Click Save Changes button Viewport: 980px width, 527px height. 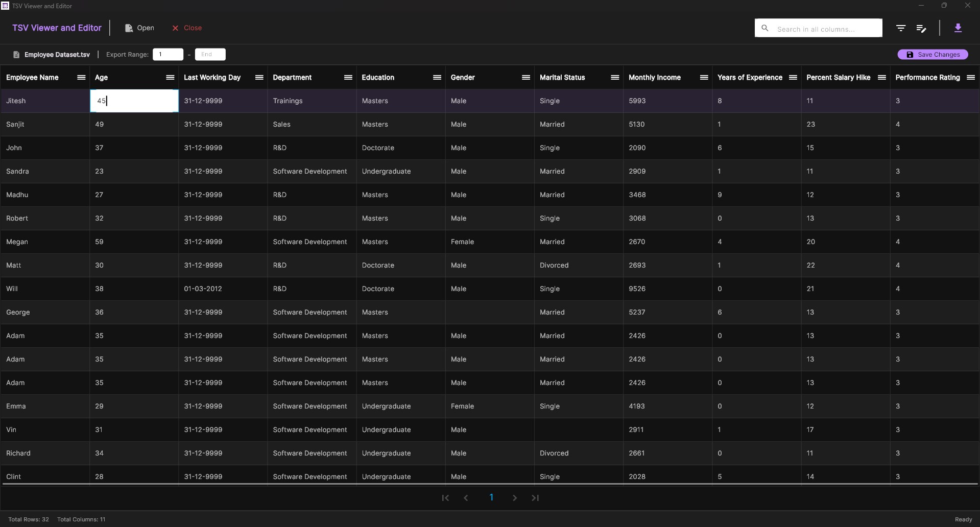pos(933,55)
